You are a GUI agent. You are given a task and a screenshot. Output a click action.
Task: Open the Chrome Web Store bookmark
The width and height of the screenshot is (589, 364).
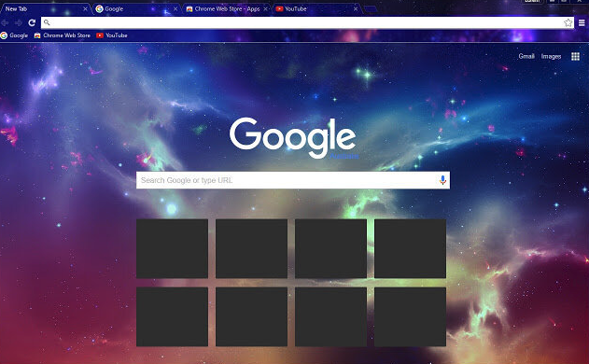(x=63, y=35)
